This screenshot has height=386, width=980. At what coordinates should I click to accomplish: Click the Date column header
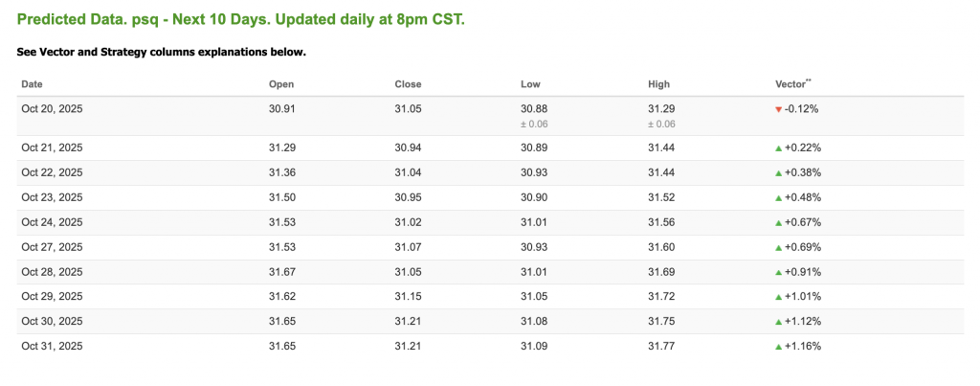pyautogui.click(x=32, y=84)
